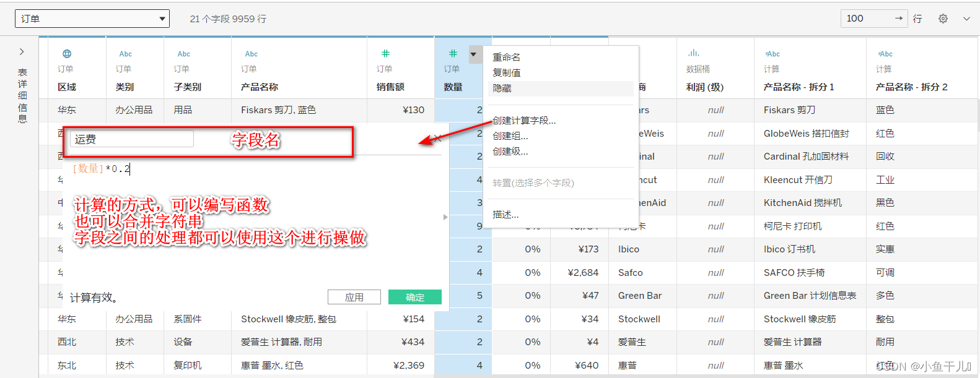Viewport: 980px width, 378px height.
Task: Expand the 表详细信息 side panel chevron
Action: 22,52
